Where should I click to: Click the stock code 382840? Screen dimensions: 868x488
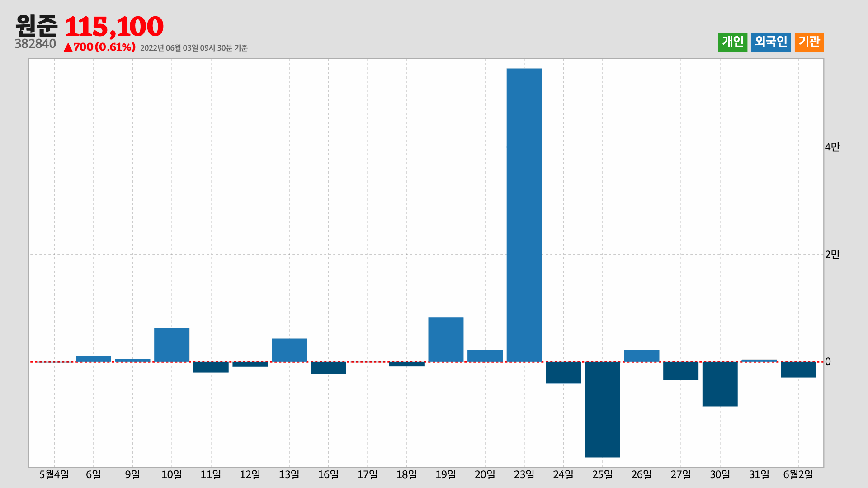click(x=35, y=44)
